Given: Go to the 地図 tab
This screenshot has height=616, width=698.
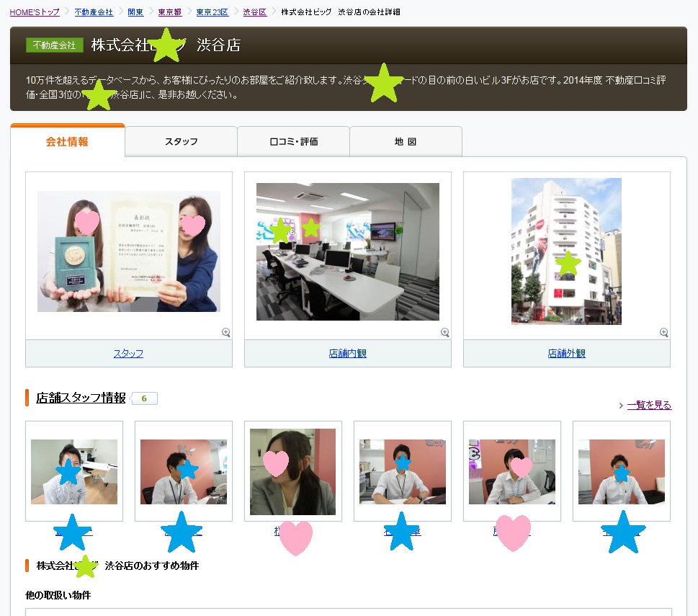Looking at the screenshot, I should pyautogui.click(x=406, y=142).
